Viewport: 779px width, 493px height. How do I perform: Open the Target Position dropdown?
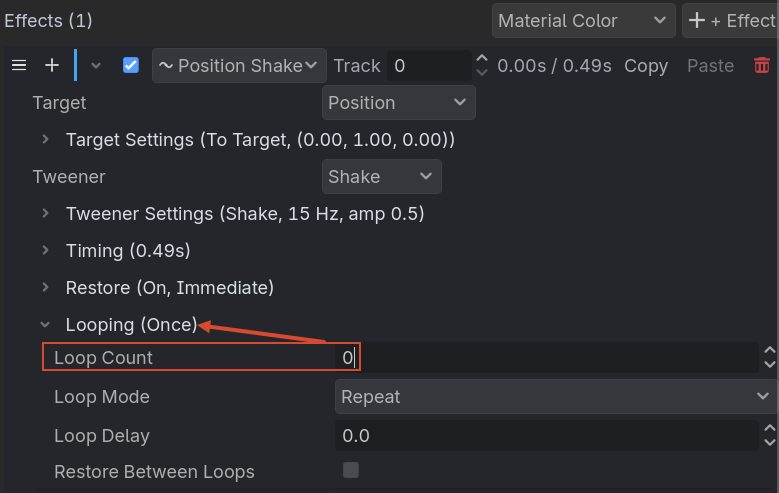pyautogui.click(x=398, y=102)
